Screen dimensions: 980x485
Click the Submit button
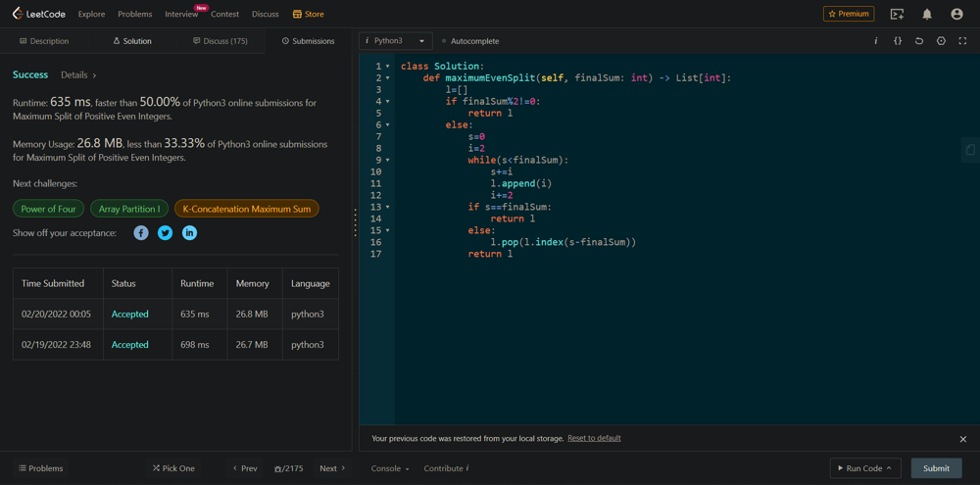pos(936,468)
